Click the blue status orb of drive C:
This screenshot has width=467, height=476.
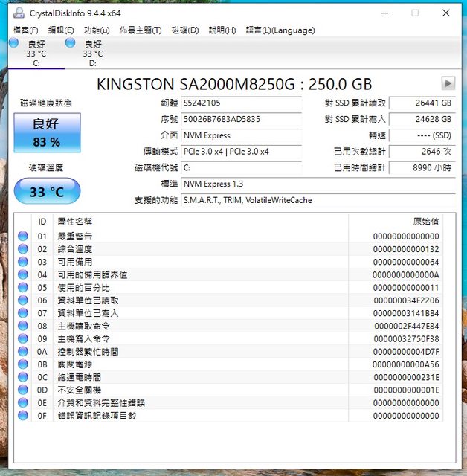(13, 43)
